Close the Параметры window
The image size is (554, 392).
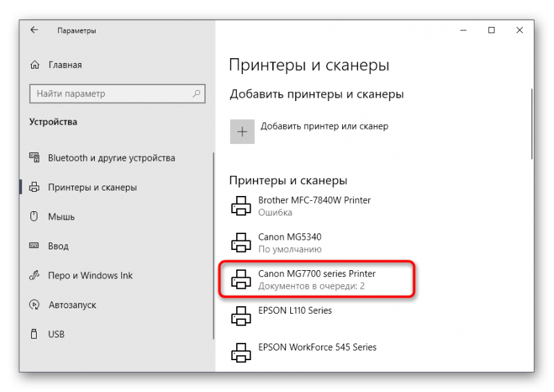coord(519,30)
